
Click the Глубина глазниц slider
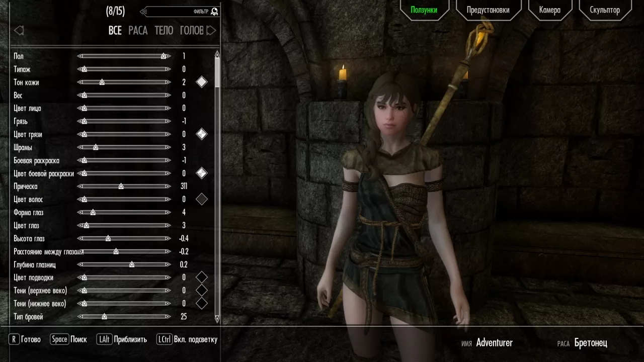124,264
